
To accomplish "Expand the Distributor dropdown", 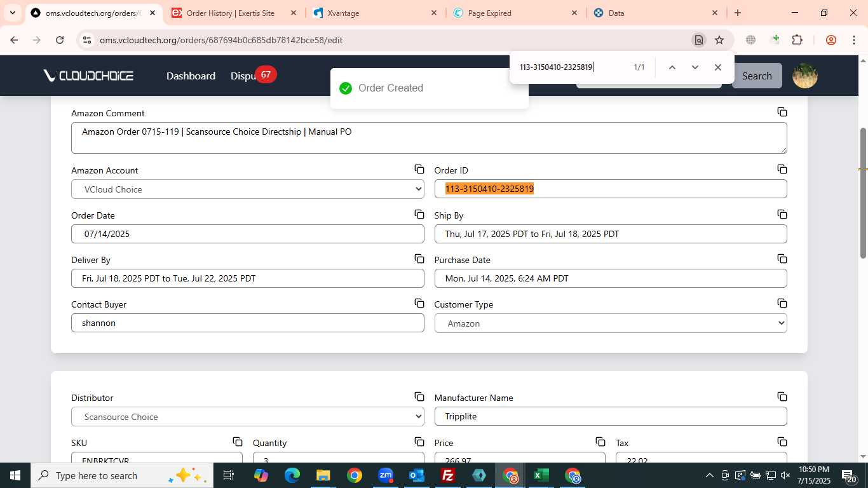I will point(247,416).
